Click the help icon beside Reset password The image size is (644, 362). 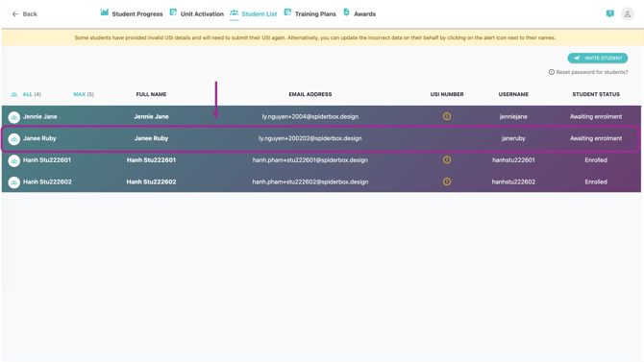[551, 72]
